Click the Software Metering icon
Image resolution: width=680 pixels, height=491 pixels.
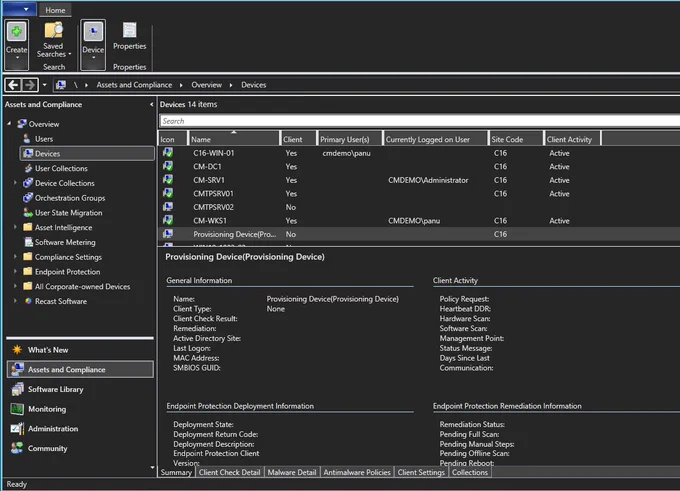tap(29, 242)
